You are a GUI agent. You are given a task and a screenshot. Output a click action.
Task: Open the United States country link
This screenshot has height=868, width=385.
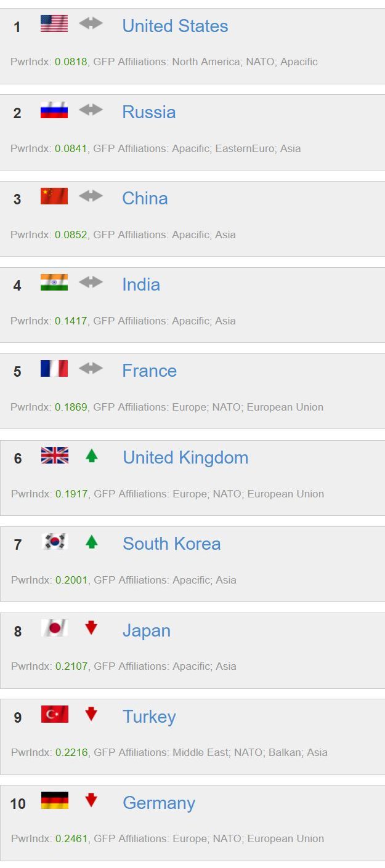[175, 26]
